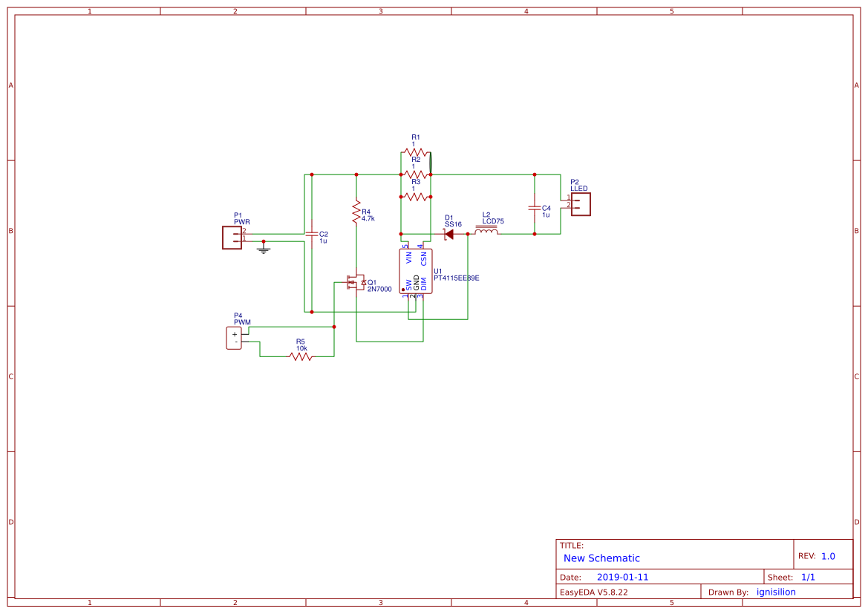868x614 pixels.
Task: Click the ignisilion author name
Action: click(x=775, y=592)
